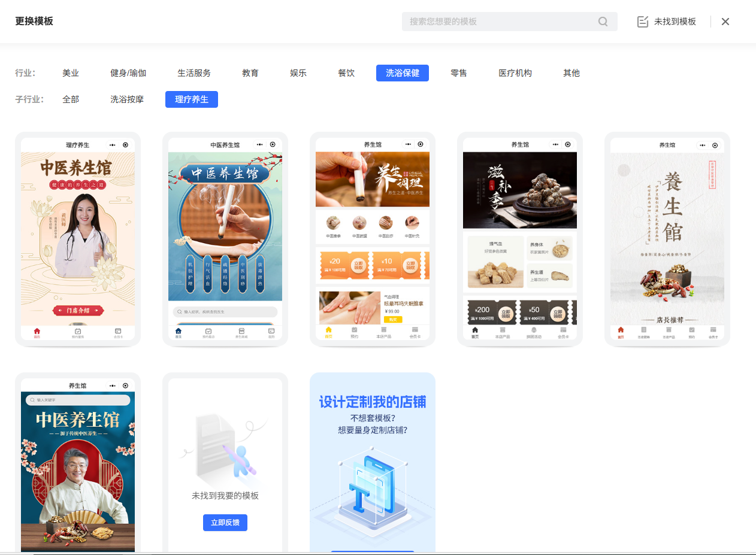Choose the 教育 industry filter

(x=250, y=73)
